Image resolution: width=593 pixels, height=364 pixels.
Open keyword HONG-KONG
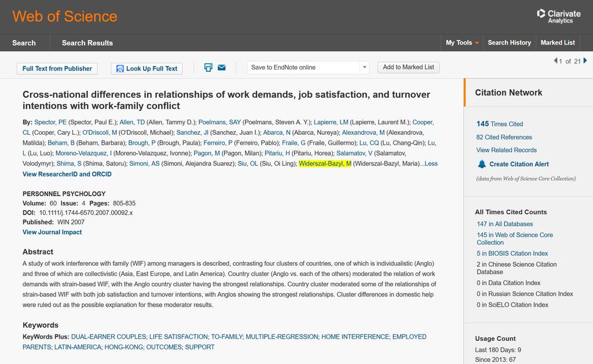(x=124, y=347)
